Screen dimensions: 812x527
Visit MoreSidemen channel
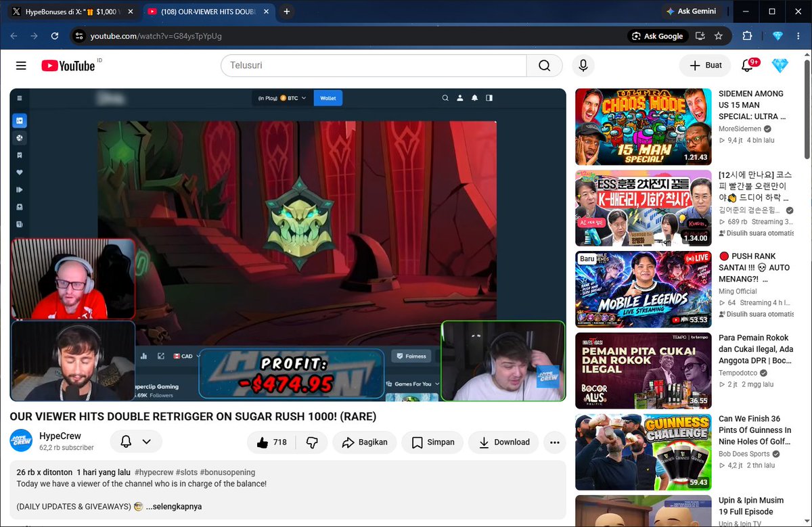point(740,129)
